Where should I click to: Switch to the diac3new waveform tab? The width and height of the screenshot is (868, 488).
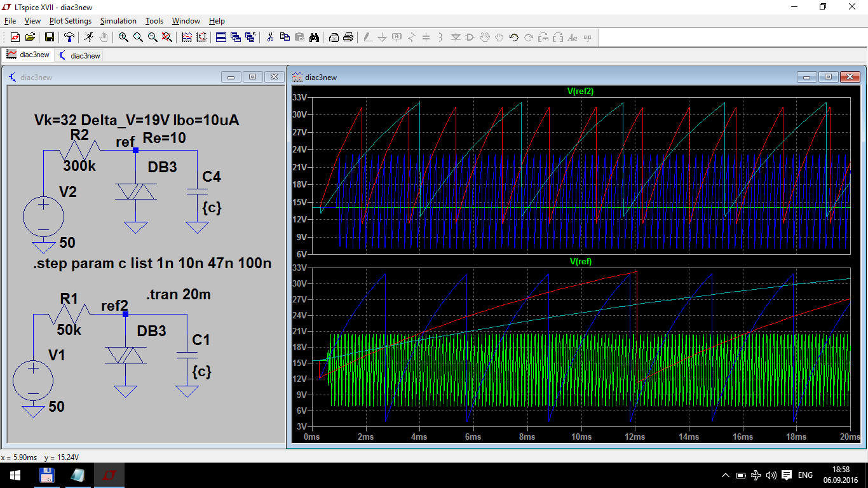point(29,55)
